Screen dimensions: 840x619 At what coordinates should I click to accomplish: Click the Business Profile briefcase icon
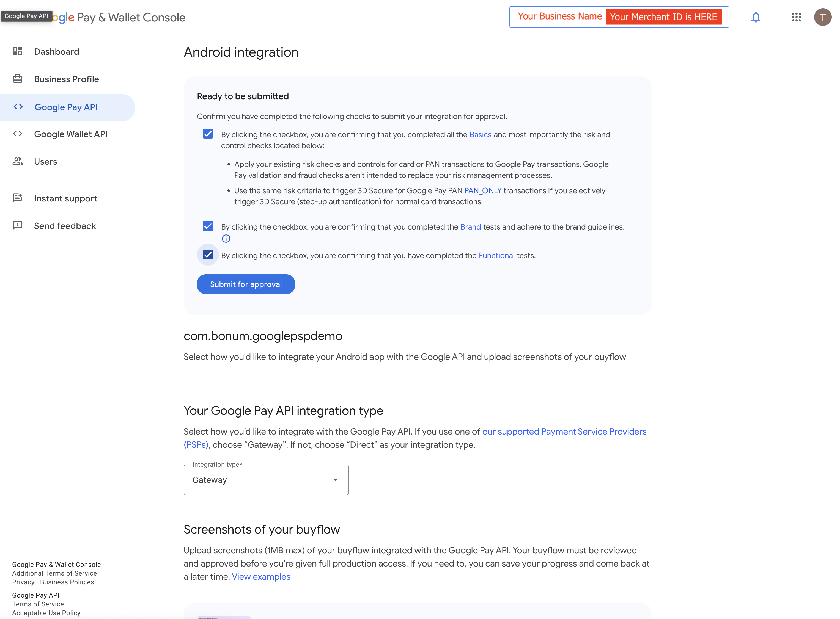point(18,79)
